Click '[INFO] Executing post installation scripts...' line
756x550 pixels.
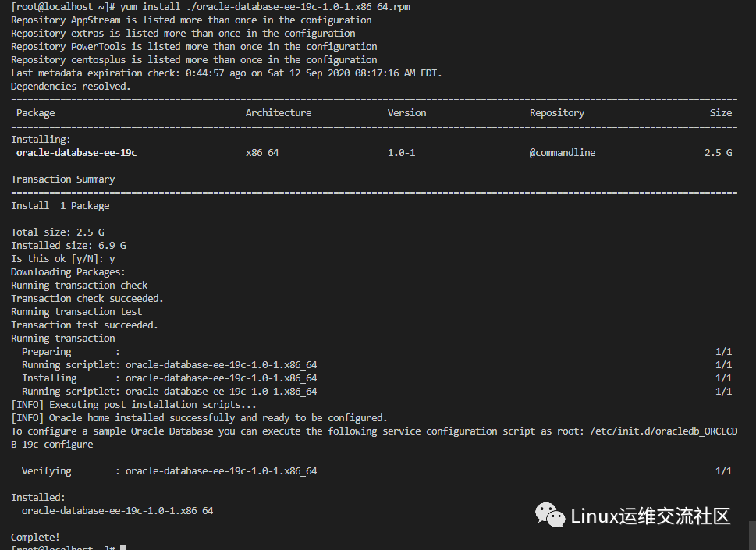click(x=133, y=404)
